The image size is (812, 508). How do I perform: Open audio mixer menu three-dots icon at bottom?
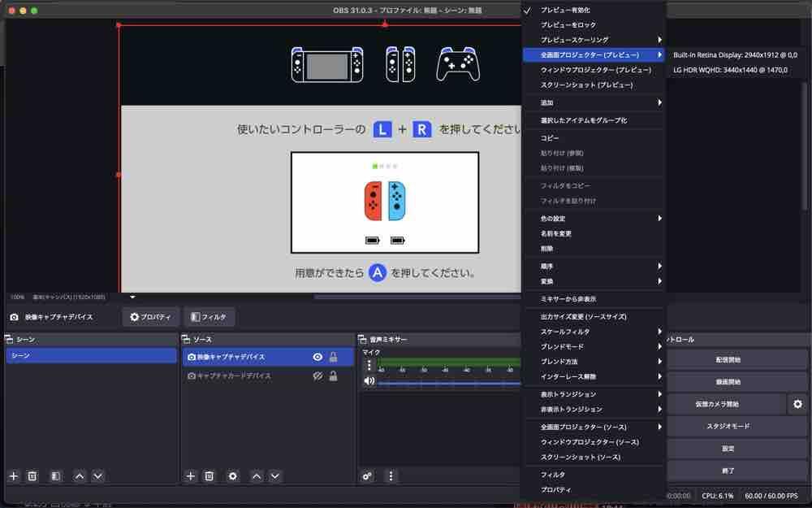pos(391,475)
